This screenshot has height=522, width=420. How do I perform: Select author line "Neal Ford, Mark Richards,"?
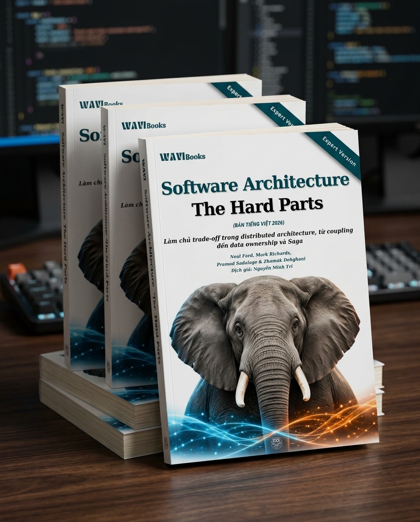(260, 256)
